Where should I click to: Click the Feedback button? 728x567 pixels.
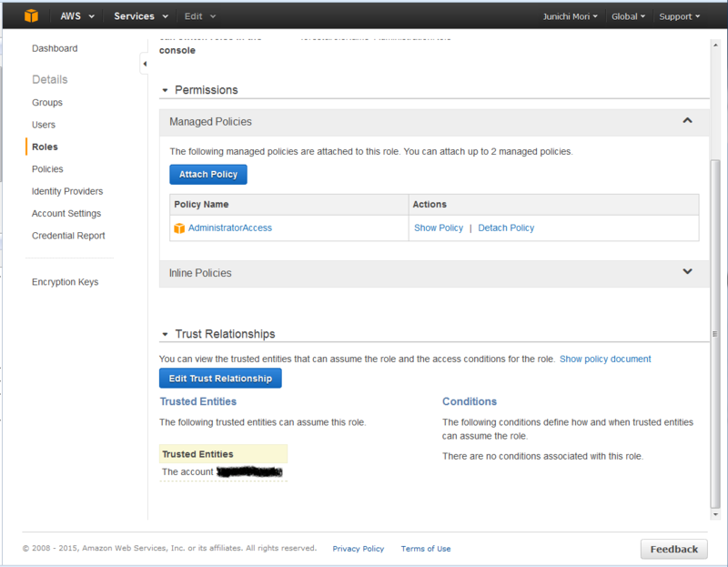[x=674, y=549]
